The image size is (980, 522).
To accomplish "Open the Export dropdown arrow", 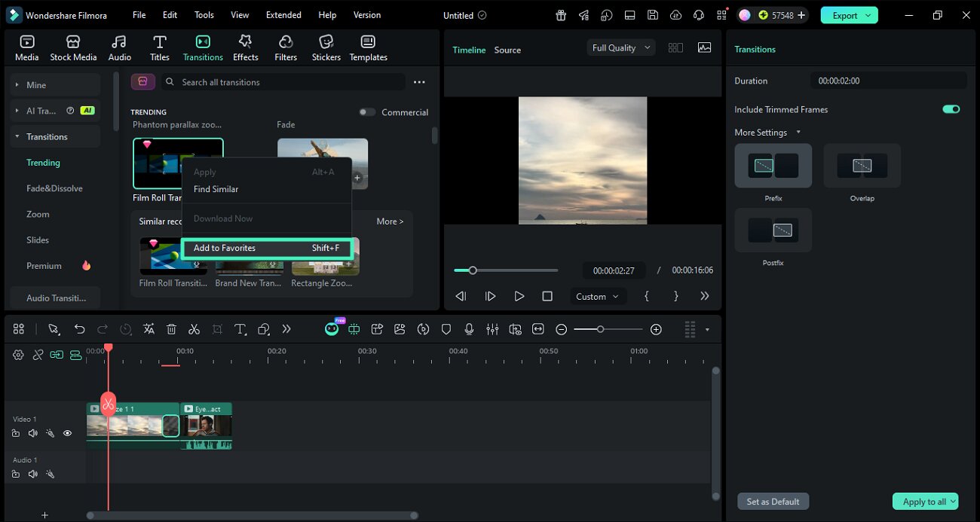I will pyautogui.click(x=869, y=15).
